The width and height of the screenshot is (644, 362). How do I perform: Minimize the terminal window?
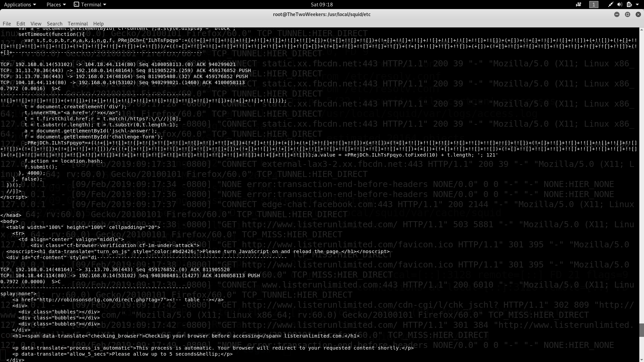pyautogui.click(x=616, y=14)
